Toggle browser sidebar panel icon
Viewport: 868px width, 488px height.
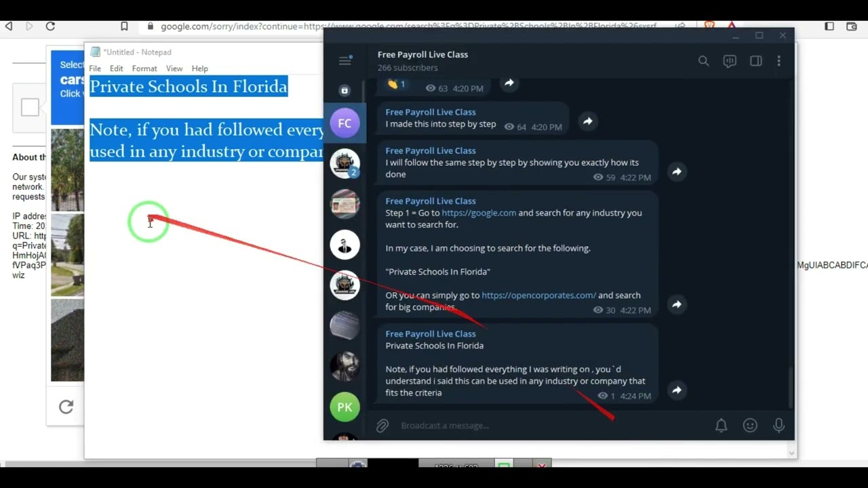coord(829,26)
